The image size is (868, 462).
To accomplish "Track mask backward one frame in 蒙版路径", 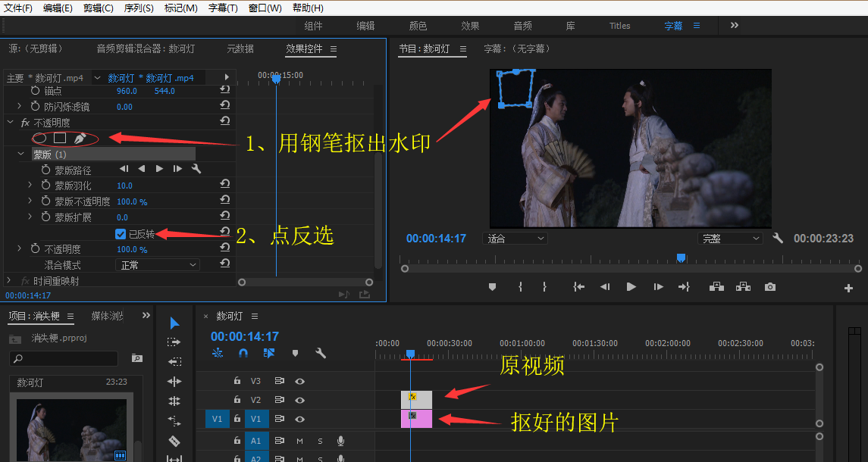I will click(124, 169).
